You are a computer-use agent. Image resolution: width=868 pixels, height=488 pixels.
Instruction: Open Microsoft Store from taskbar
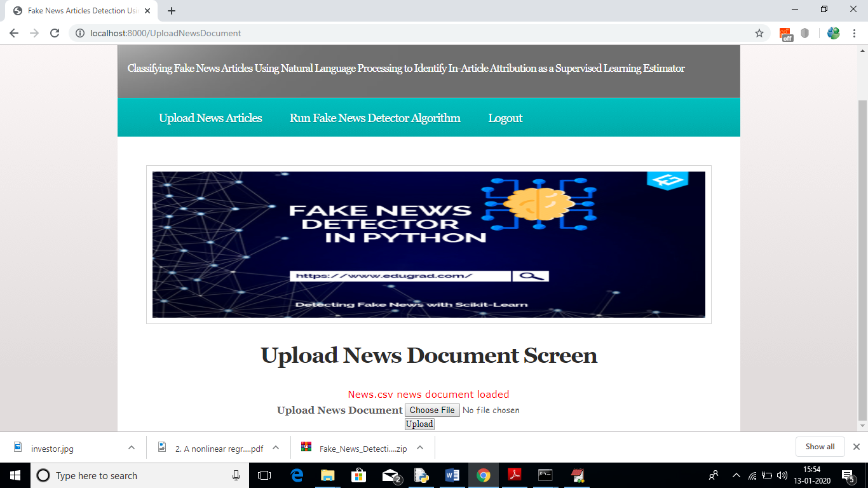pos(359,475)
